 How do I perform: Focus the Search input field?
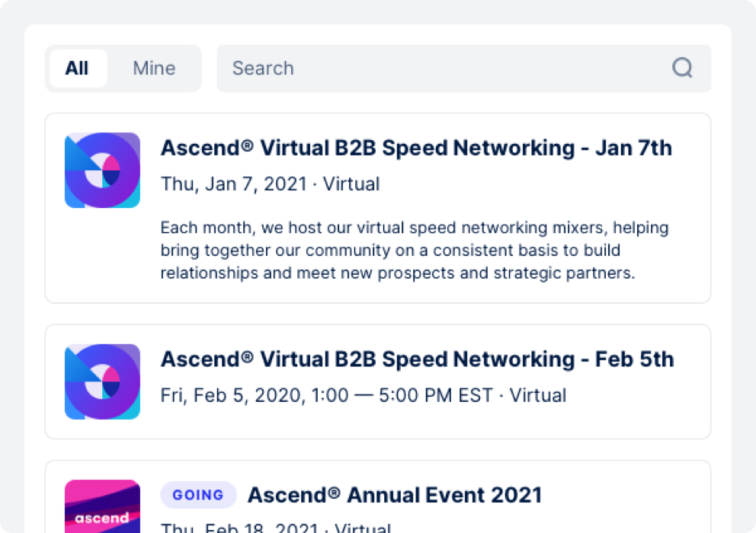[x=442, y=69]
